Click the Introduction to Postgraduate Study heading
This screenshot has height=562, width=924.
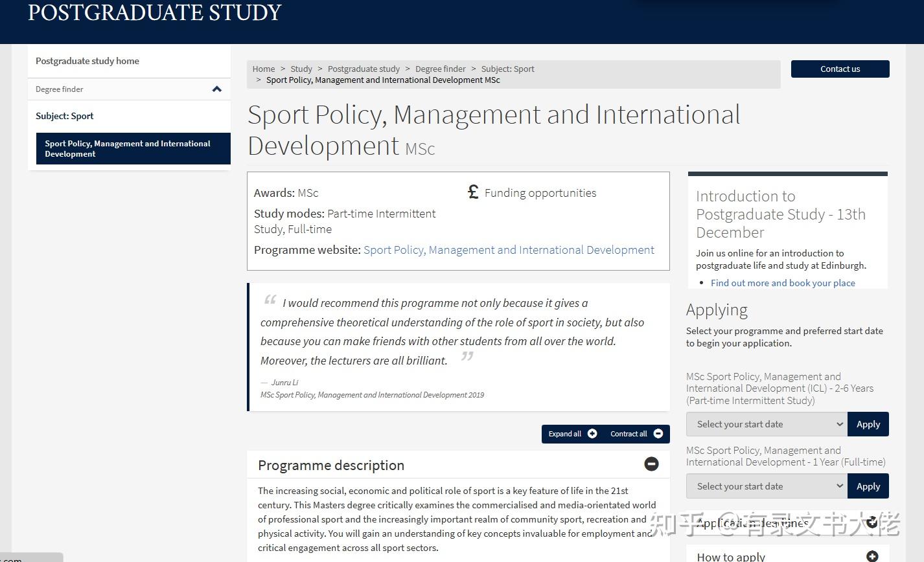point(781,214)
